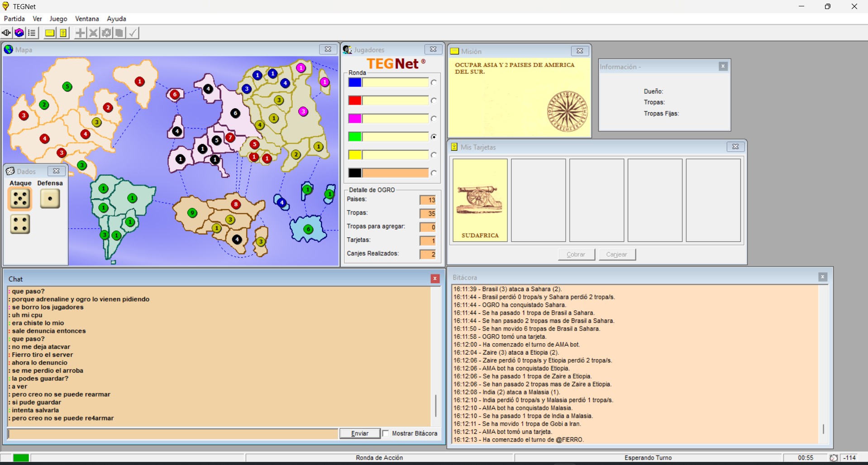Viewport: 868px width, 465px height.
Task: Click the checkmark end-turn toolbar icon
Action: click(x=133, y=33)
